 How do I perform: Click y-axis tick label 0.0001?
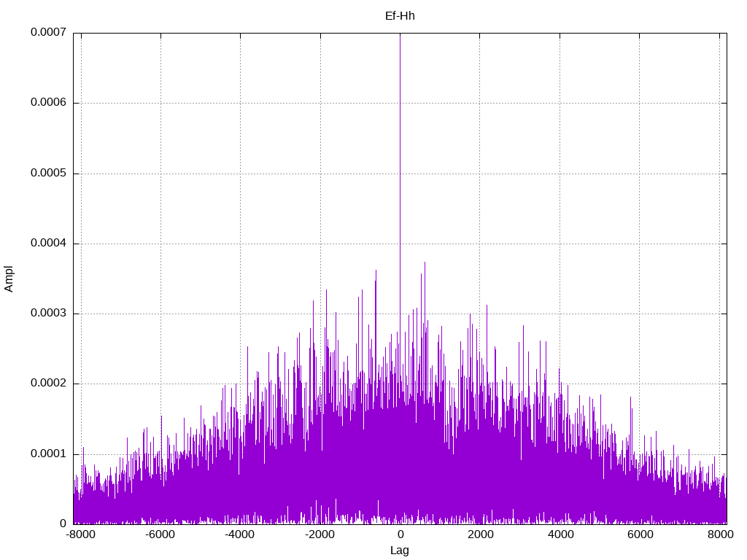(x=48, y=454)
